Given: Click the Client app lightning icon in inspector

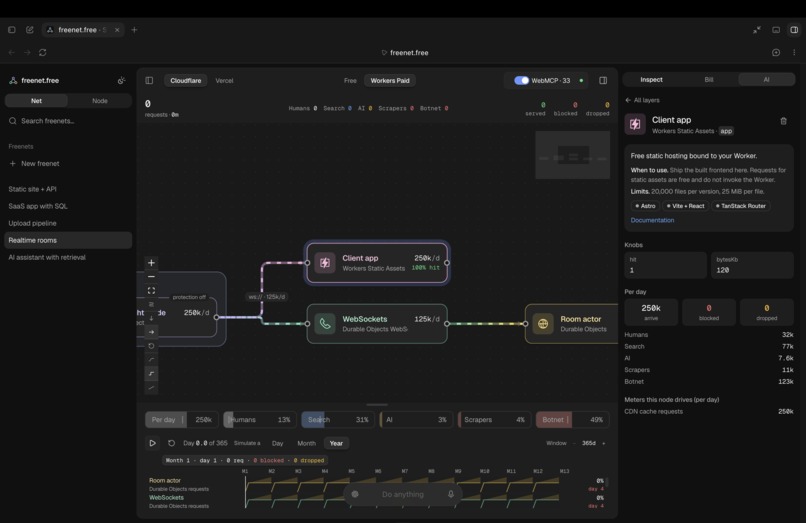Looking at the screenshot, I should coord(635,124).
